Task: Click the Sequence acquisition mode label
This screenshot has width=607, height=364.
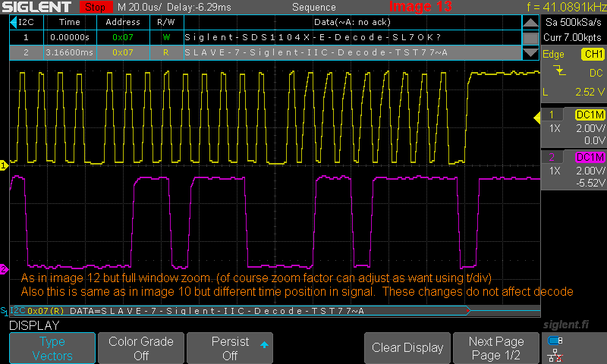Action: click(314, 7)
